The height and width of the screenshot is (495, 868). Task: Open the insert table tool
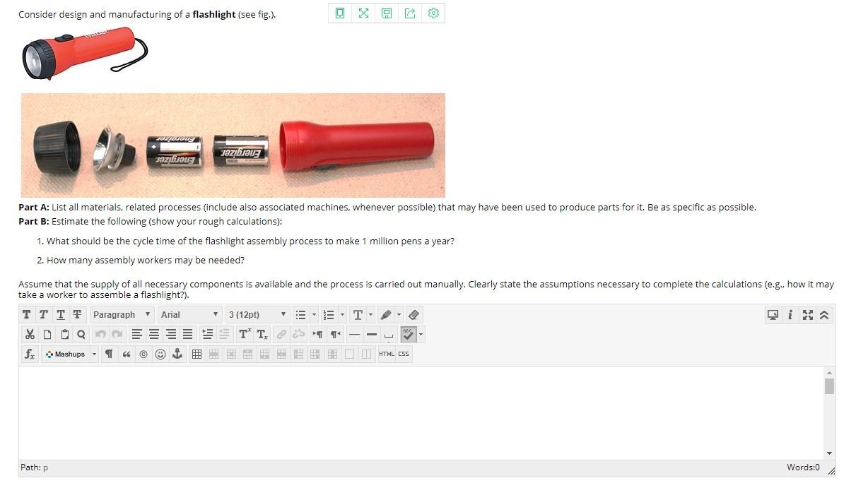(197, 354)
